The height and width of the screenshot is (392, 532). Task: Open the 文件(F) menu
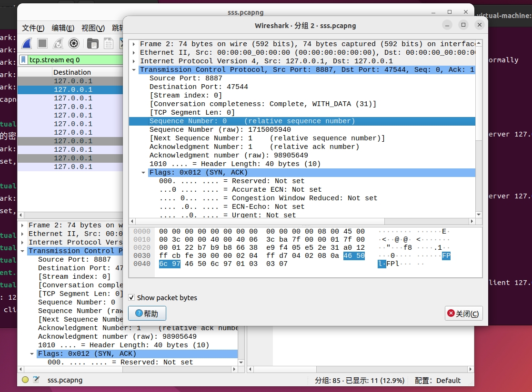pyautogui.click(x=33, y=28)
